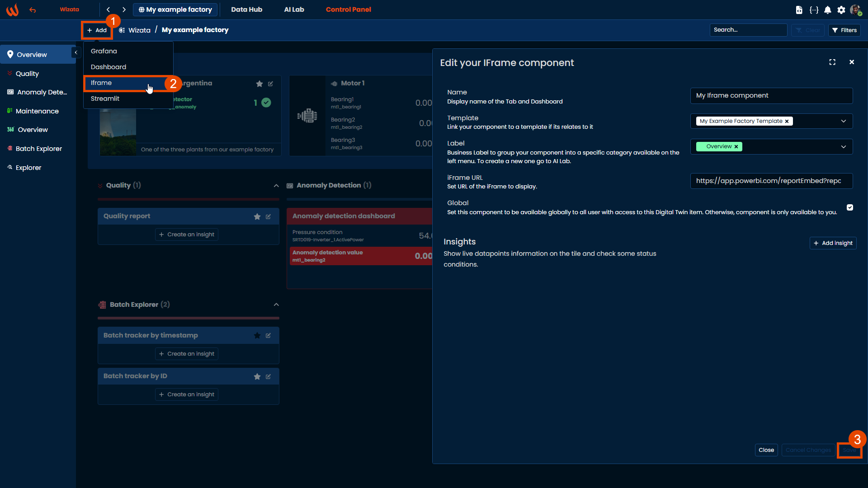Open the Template dropdown arrow

843,121
